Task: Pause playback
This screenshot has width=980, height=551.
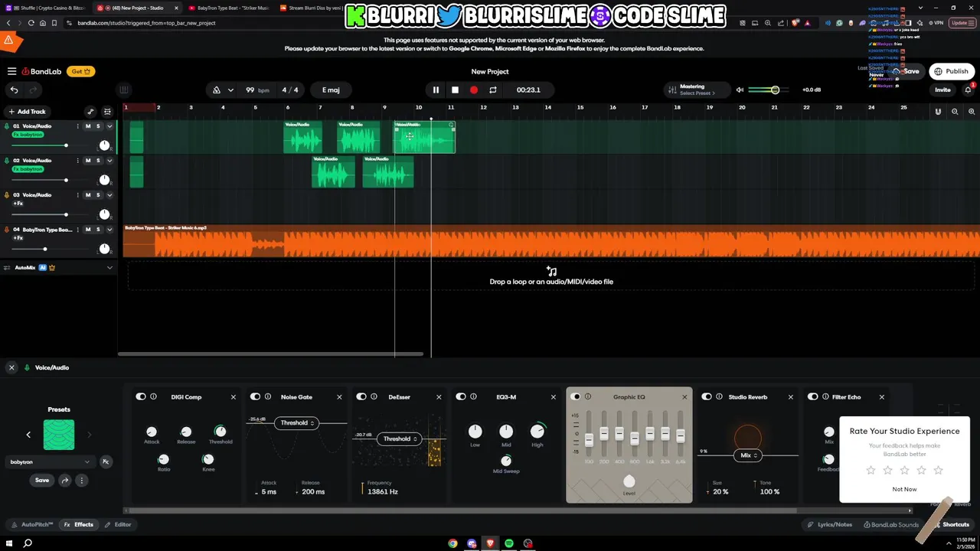Action: [x=436, y=90]
